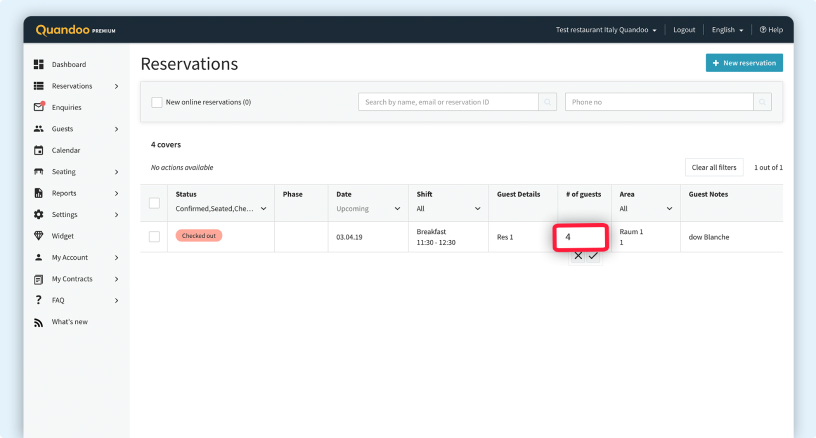This screenshot has height=438, width=816.
Task: Click the Enquiries envelope icon
Action: (x=39, y=107)
